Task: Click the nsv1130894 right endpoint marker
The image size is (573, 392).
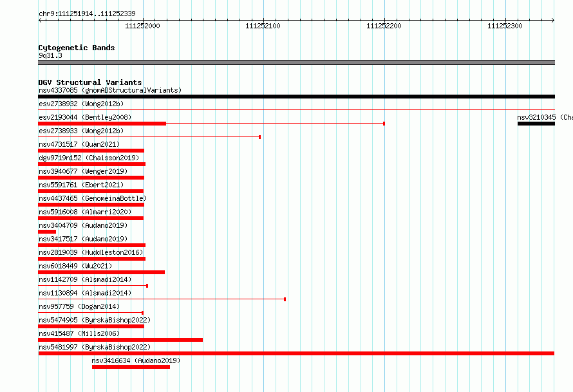Action: pyautogui.click(x=285, y=299)
